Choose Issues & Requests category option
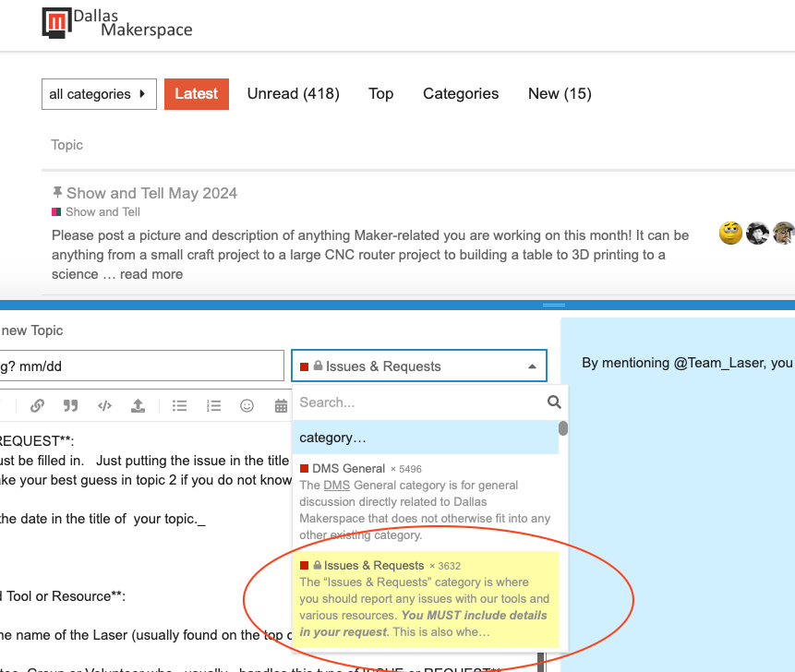795x672 pixels. (426, 599)
